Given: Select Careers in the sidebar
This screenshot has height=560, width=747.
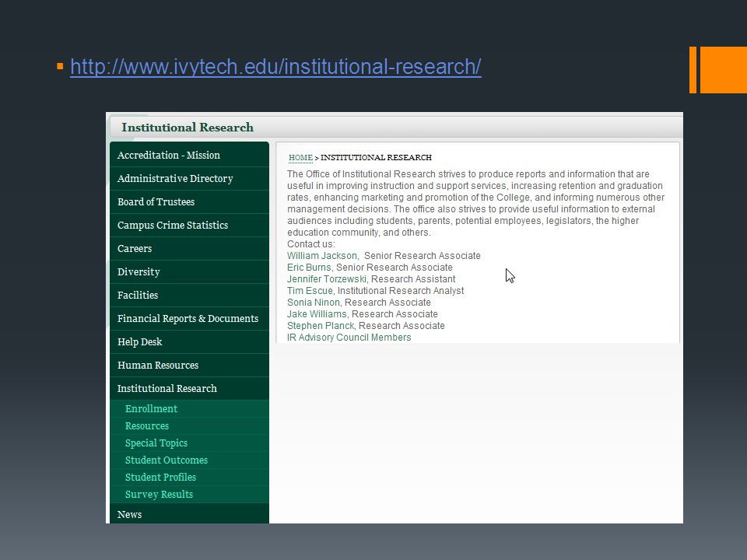Looking at the screenshot, I should (x=189, y=249).
